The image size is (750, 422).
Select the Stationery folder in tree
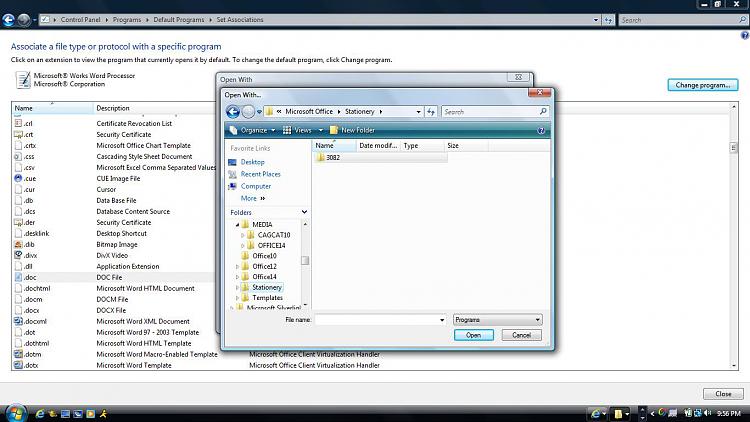coord(266,288)
